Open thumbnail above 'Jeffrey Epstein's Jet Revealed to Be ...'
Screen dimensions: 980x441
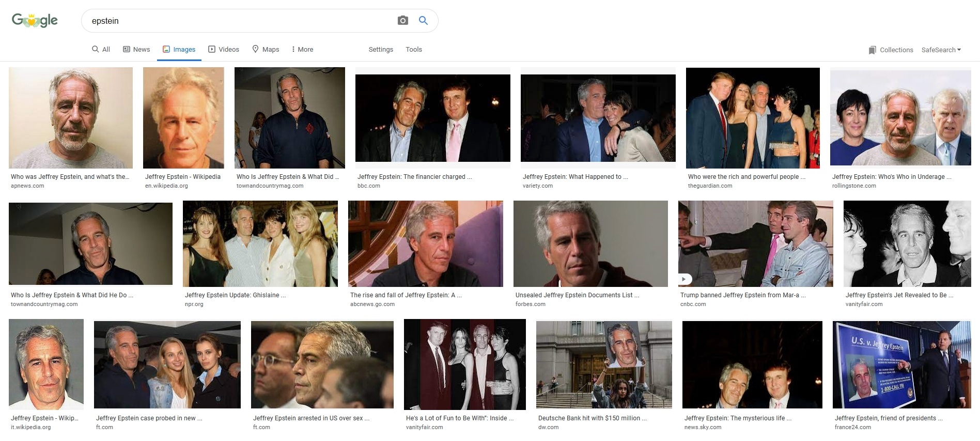click(907, 244)
